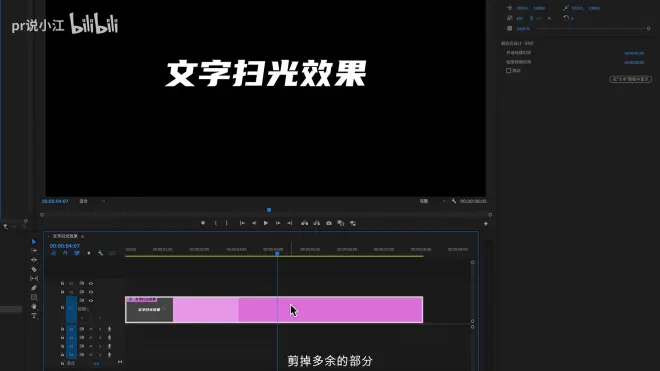The width and height of the screenshot is (660, 371).
Task: Click the rotation value field
Action: [x=572, y=19]
